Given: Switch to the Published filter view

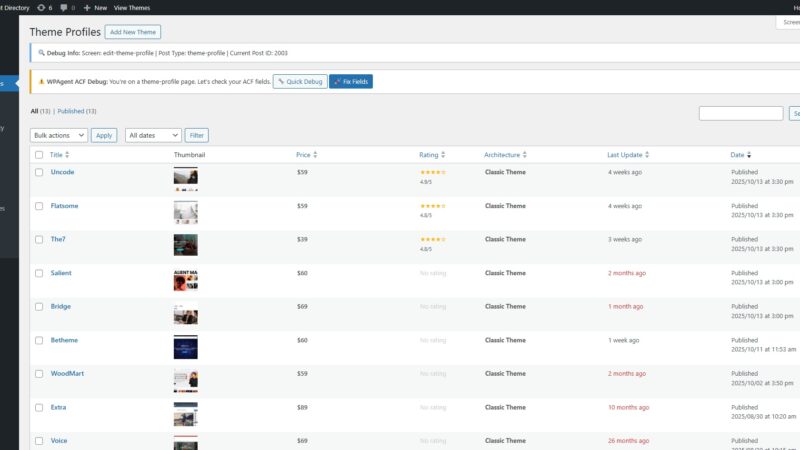Looking at the screenshot, I should click(71, 111).
